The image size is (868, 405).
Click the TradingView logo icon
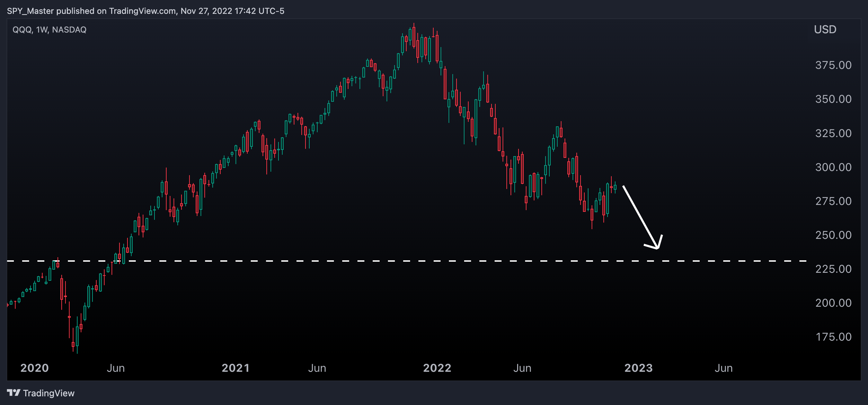(14, 393)
